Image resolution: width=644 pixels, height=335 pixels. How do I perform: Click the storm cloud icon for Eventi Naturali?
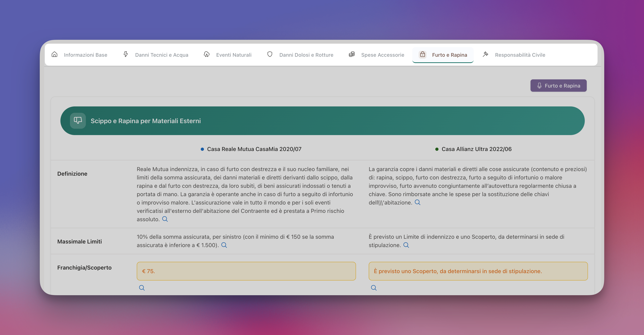click(207, 55)
